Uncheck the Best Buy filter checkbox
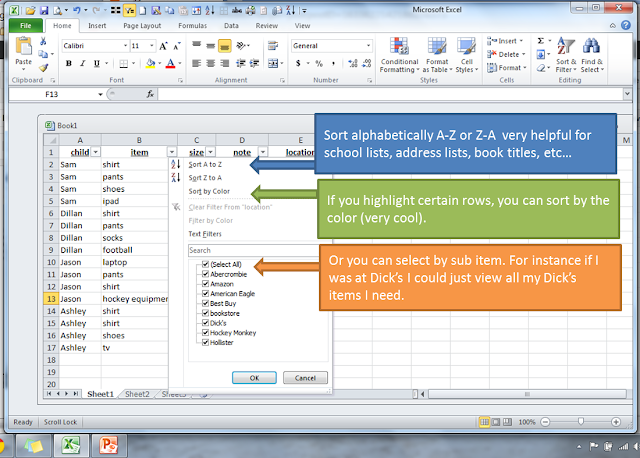 coord(206,303)
